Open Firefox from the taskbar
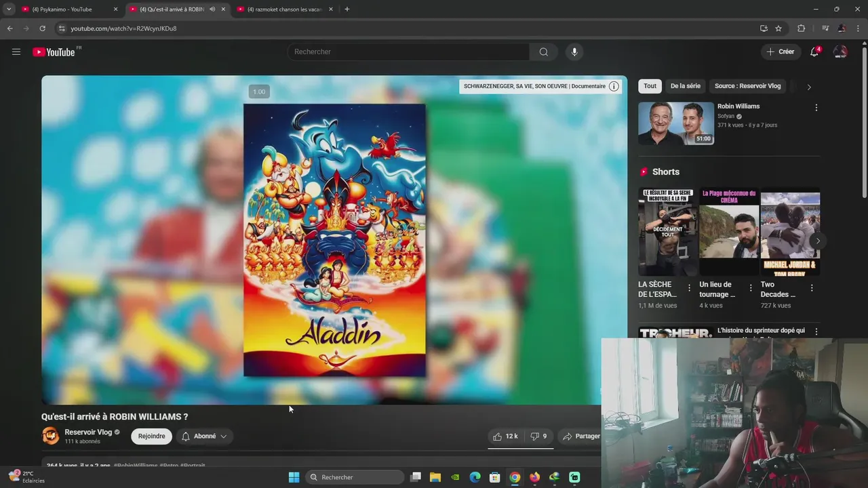 (x=534, y=477)
